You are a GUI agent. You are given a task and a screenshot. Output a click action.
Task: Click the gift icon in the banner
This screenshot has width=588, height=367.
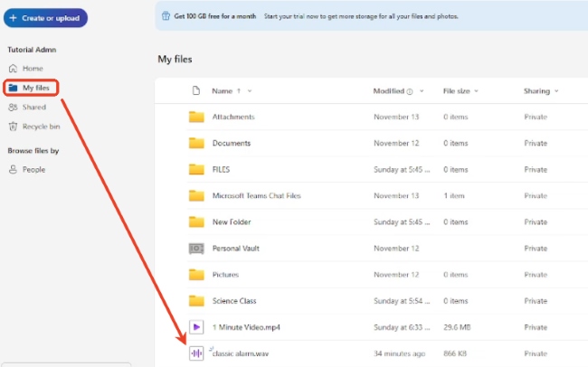click(x=166, y=16)
